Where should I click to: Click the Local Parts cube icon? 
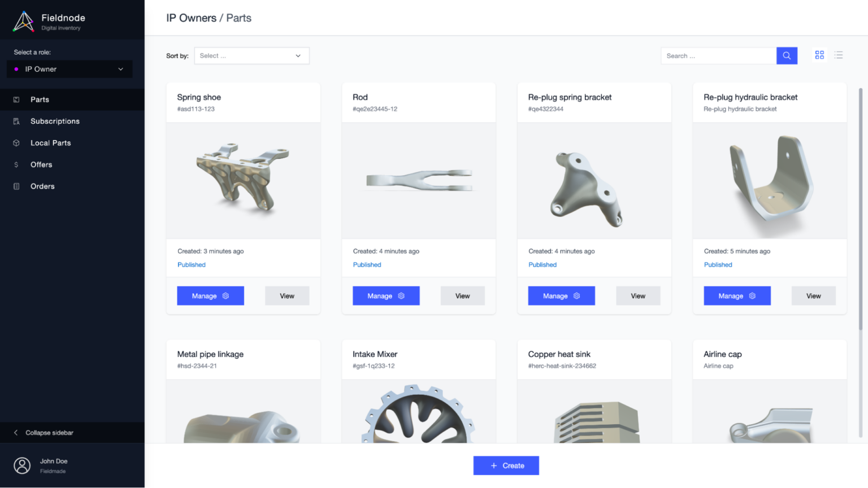pos(16,143)
